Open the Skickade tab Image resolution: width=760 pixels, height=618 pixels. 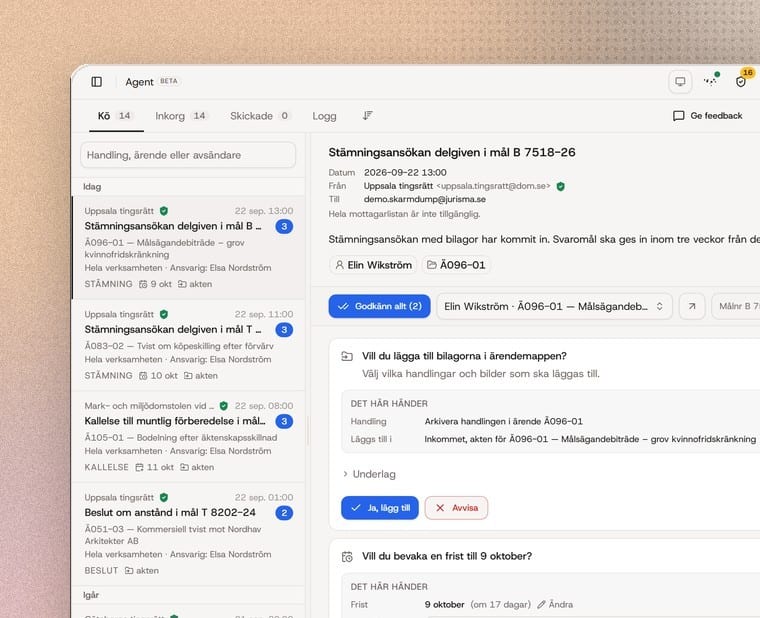[260, 116]
